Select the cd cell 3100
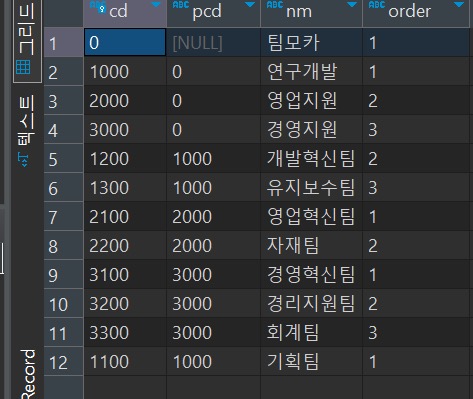This screenshot has width=473, height=399. pos(125,274)
